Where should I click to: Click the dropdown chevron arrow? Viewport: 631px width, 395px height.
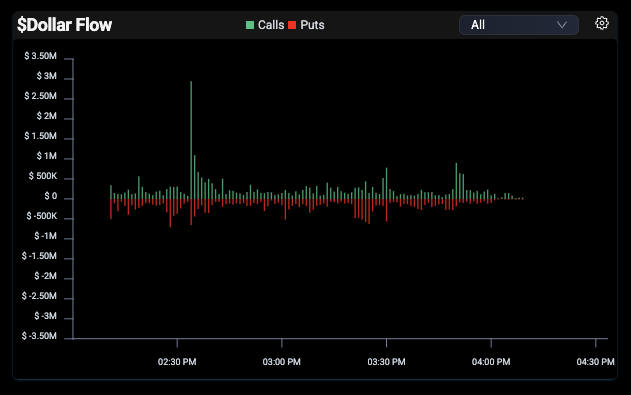(562, 25)
